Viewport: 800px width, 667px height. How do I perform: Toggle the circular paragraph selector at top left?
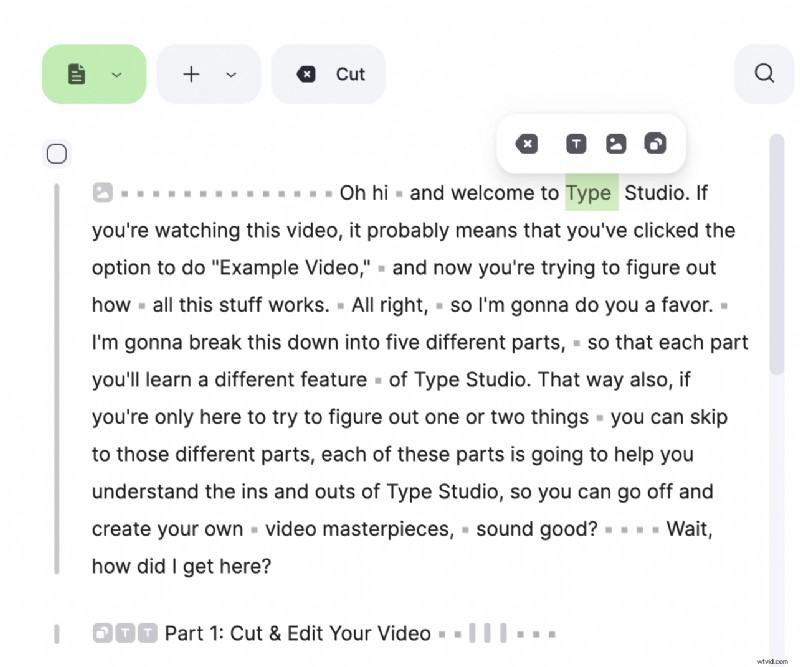57,153
